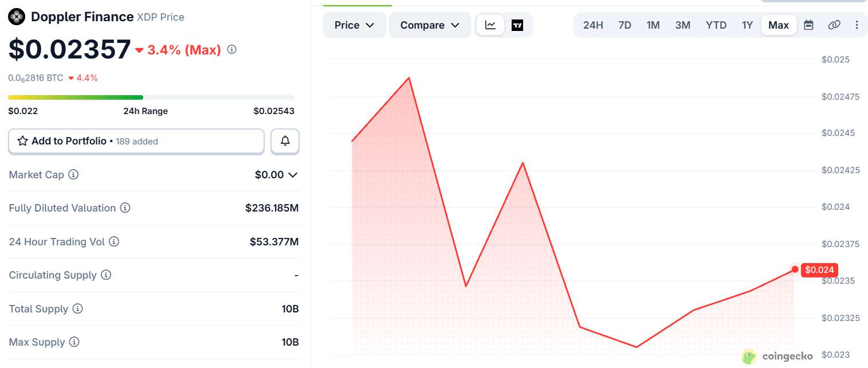This screenshot has width=868, height=368.
Task: Open the Compare dropdown
Action: tap(430, 25)
